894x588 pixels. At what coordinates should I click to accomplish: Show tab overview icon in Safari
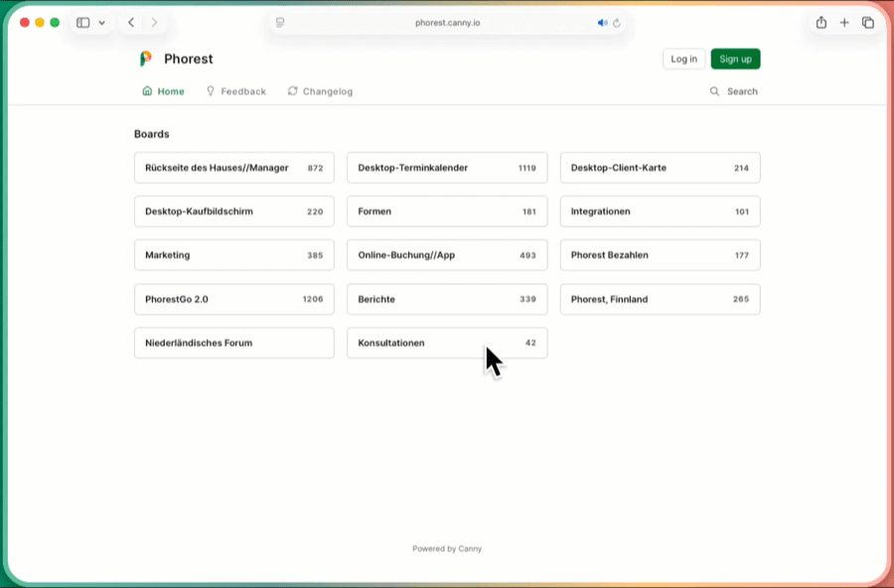[x=868, y=23]
